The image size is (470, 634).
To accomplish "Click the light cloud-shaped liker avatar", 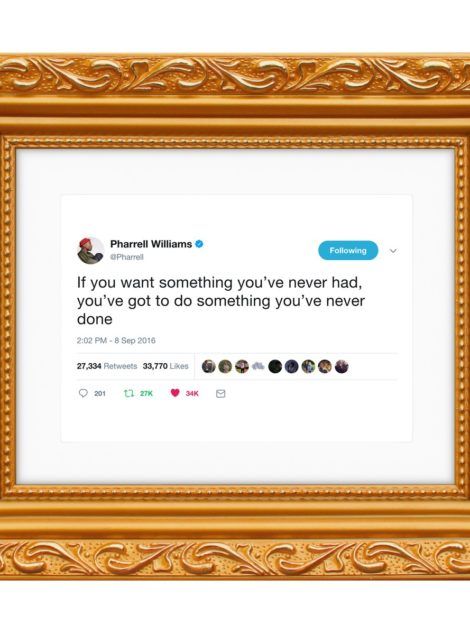I will coord(258,366).
